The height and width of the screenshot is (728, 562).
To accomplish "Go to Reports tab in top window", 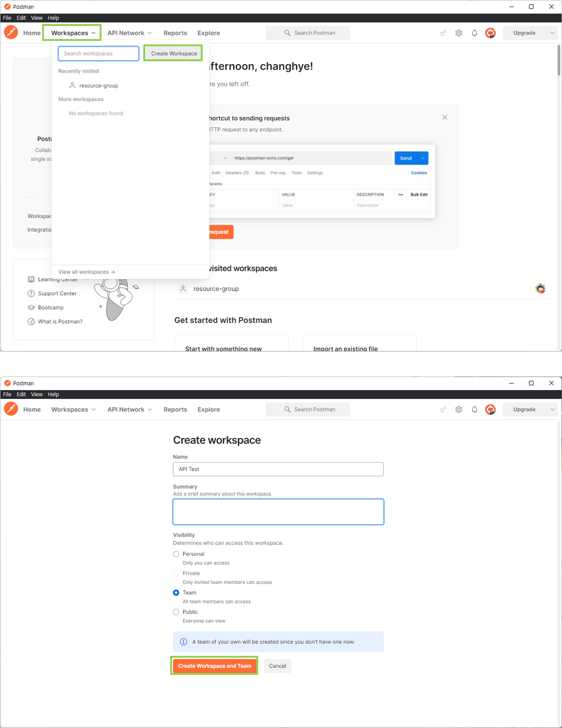I will tap(175, 33).
